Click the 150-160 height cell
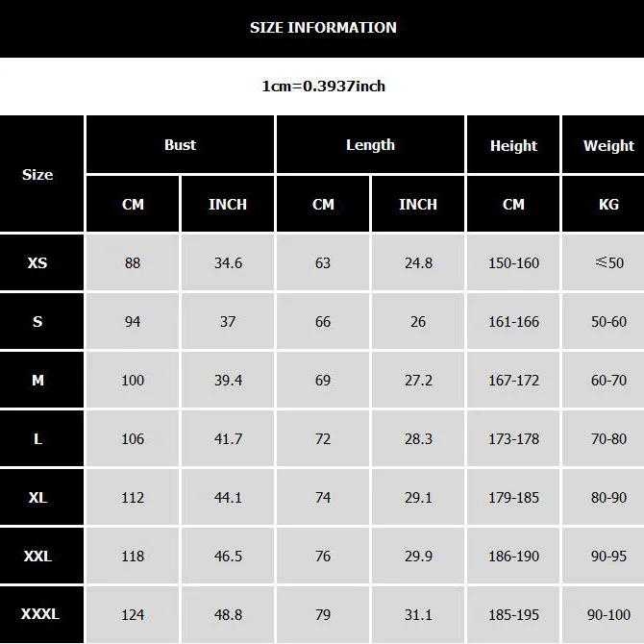 pos(513,262)
